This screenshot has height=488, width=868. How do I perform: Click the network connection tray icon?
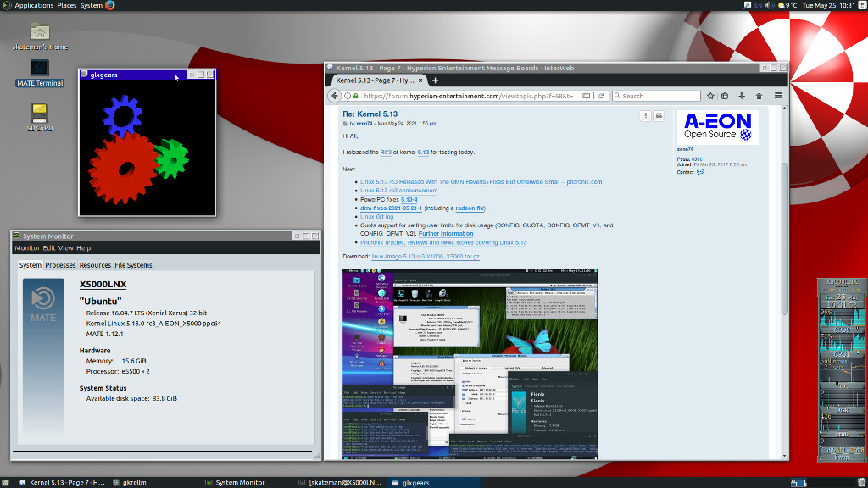pyautogui.click(x=748, y=5)
